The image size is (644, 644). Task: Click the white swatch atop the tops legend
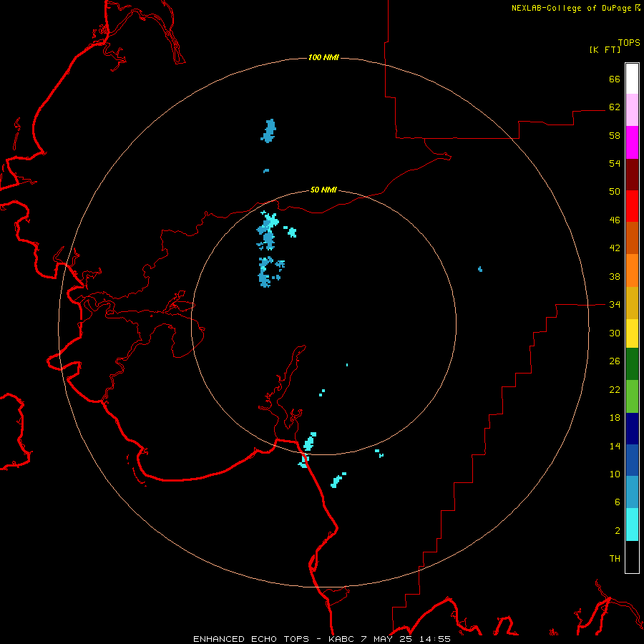[x=632, y=79]
